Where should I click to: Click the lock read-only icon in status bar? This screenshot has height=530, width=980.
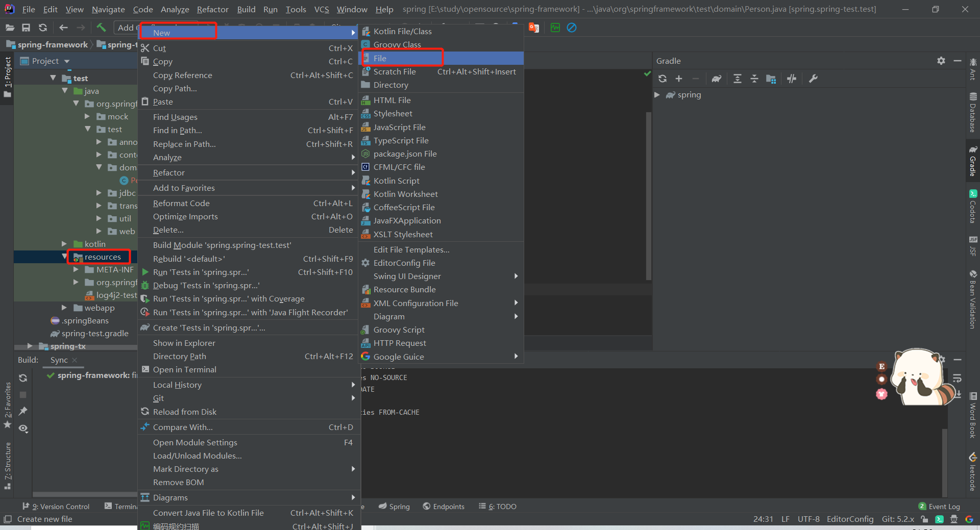[924, 519]
